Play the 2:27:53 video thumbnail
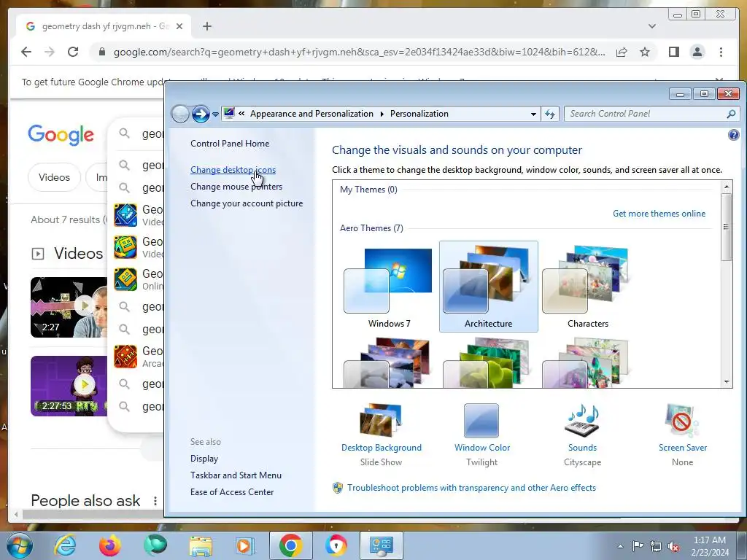 tap(69, 386)
